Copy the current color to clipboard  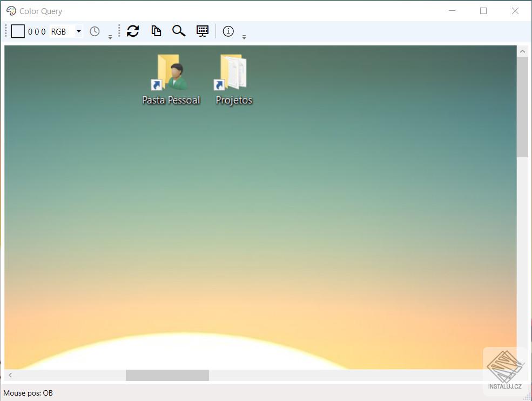(156, 31)
